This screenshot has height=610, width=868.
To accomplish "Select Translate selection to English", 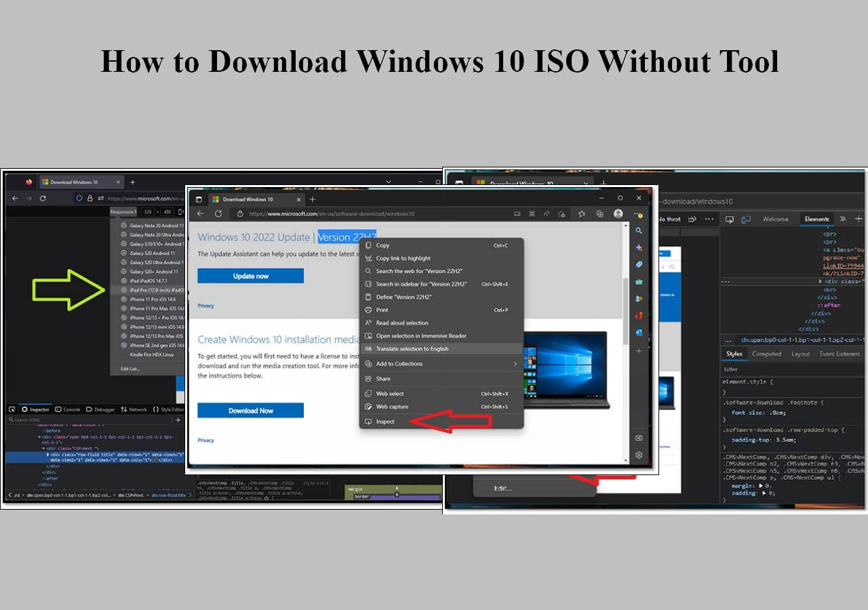I will pyautogui.click(x=441, y=348).
